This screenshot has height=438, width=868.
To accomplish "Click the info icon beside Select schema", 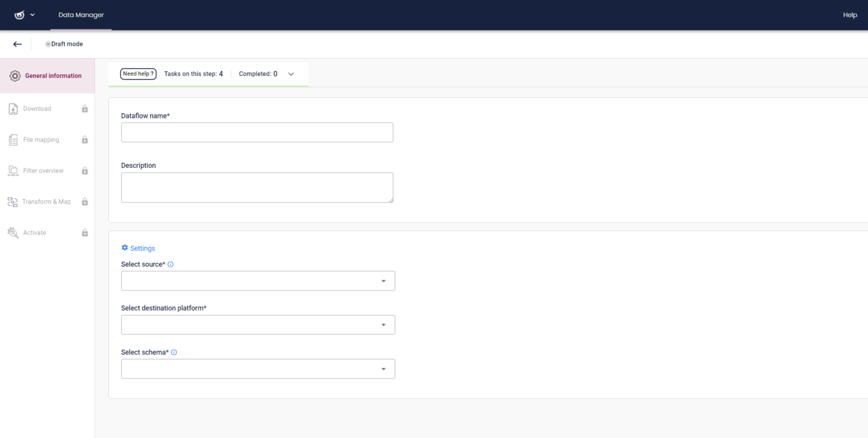I will point(174,352).
